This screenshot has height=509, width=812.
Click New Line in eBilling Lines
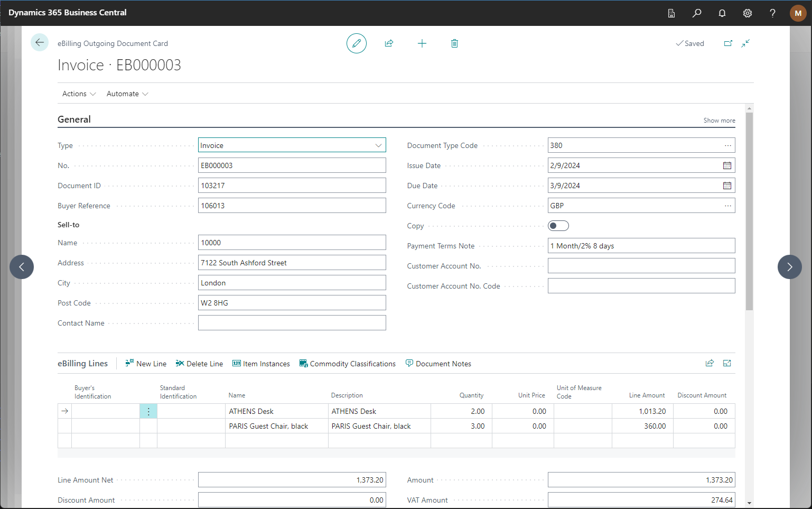coord(146,364)
